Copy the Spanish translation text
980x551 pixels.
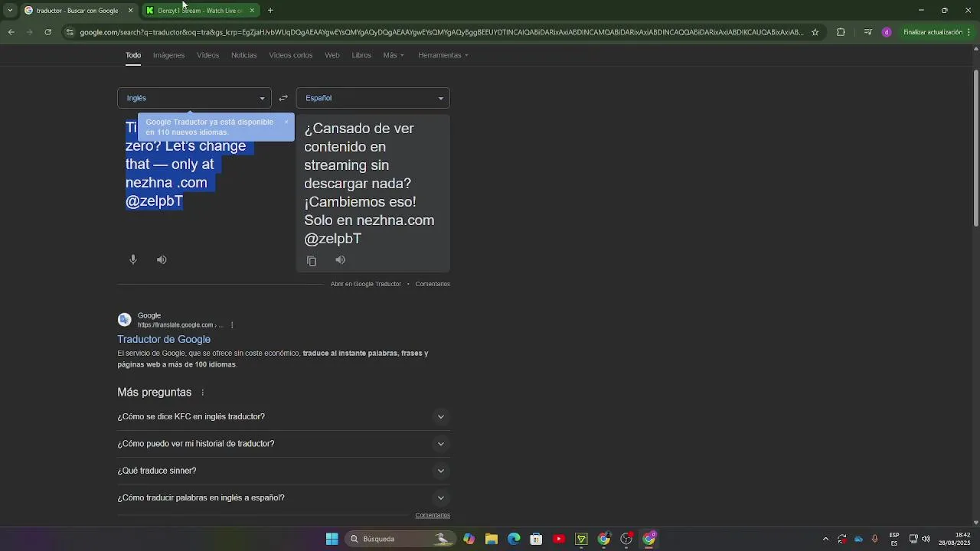[312, 260]
